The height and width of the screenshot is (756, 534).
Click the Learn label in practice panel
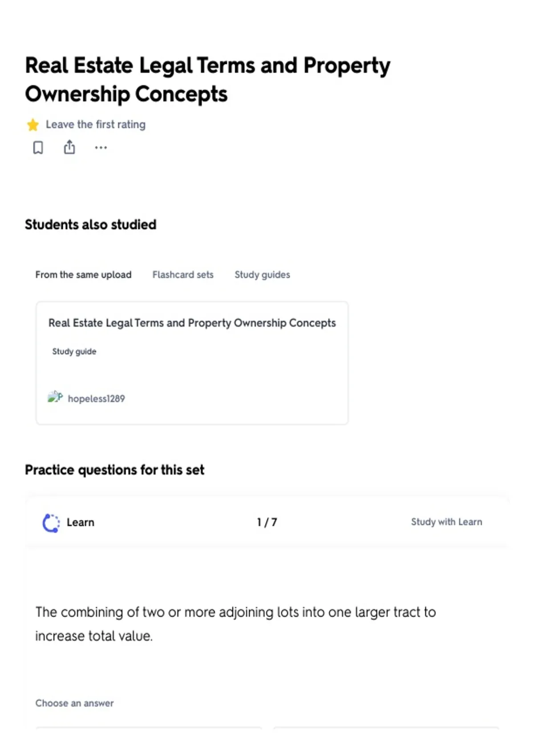coord(81,523)
